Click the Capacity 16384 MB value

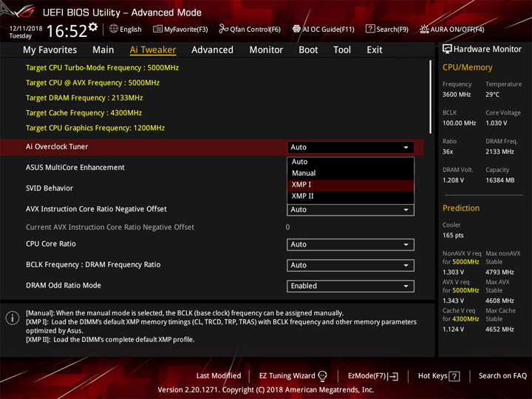click(500, 180)
